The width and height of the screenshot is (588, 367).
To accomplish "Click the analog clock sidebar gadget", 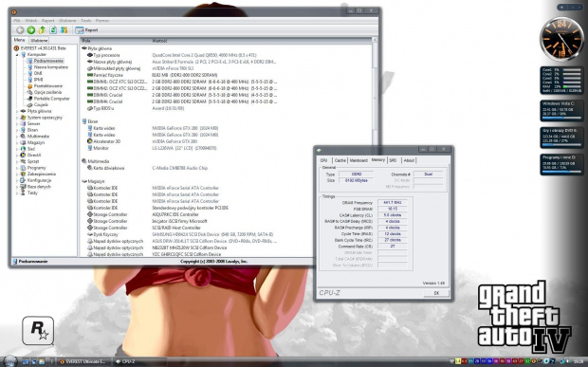I will click(x=561, y=39).
